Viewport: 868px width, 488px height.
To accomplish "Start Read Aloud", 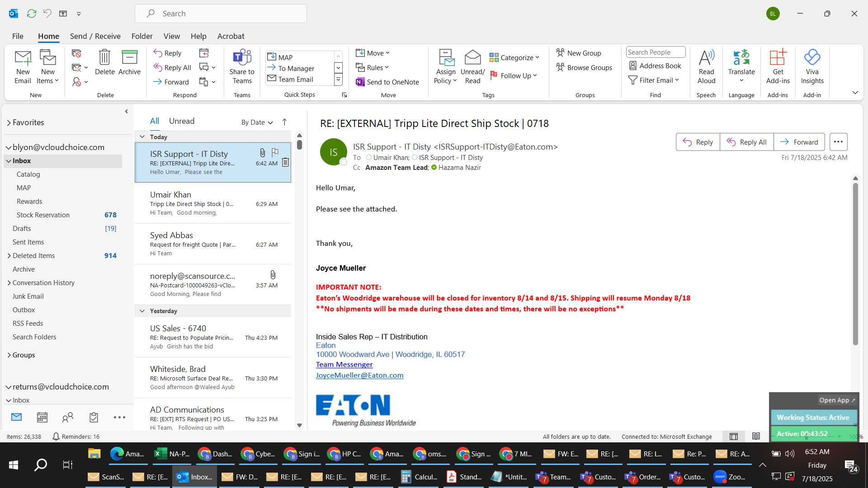I will point(706,67).
